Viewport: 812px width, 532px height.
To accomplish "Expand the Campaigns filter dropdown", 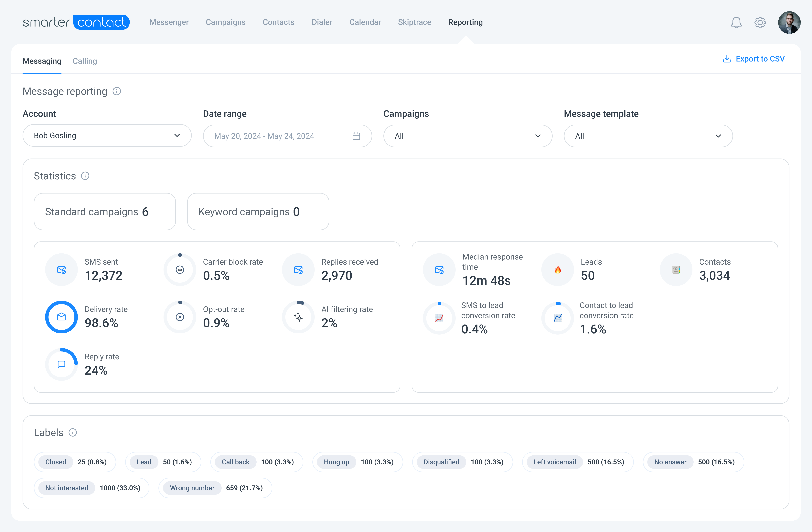I will tap(467, 136).
